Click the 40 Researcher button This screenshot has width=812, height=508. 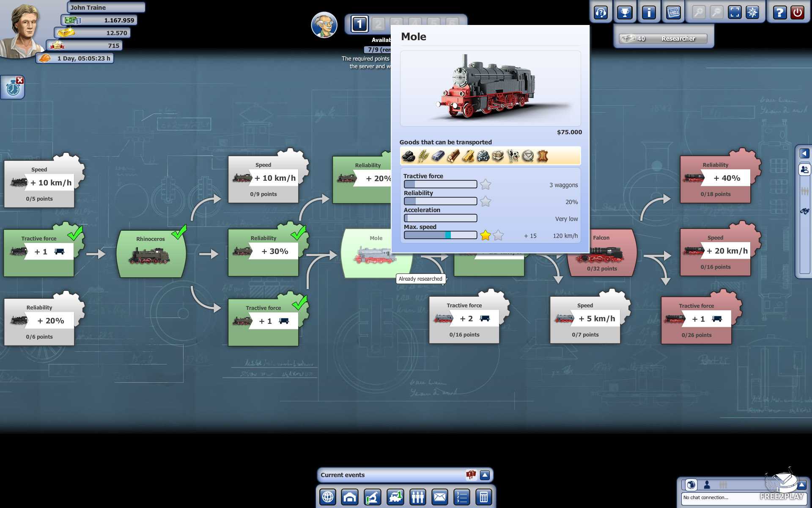click(x=663, y=39)
